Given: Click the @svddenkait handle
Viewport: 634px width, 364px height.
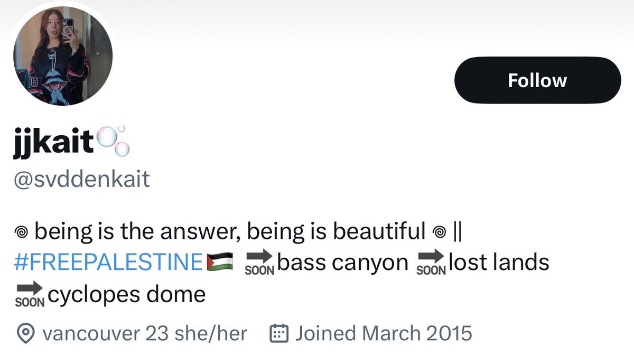Looking at the screenshot, I should [x=82, y=180].
